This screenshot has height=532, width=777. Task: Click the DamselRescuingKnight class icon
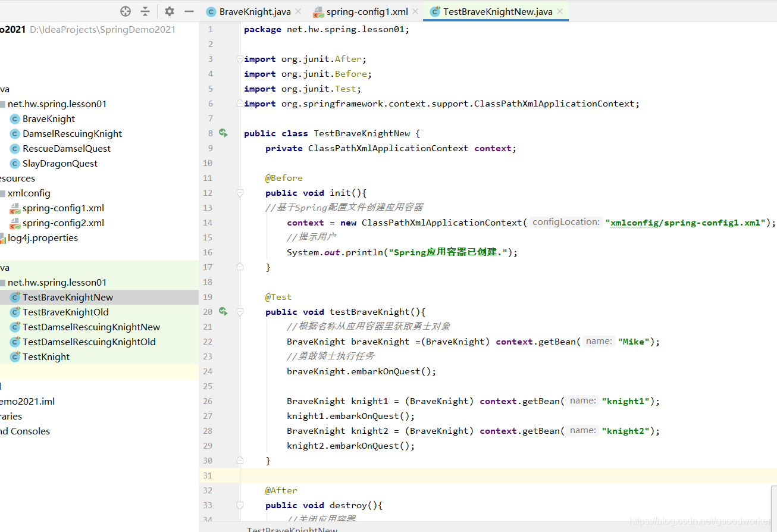point(15,134)
